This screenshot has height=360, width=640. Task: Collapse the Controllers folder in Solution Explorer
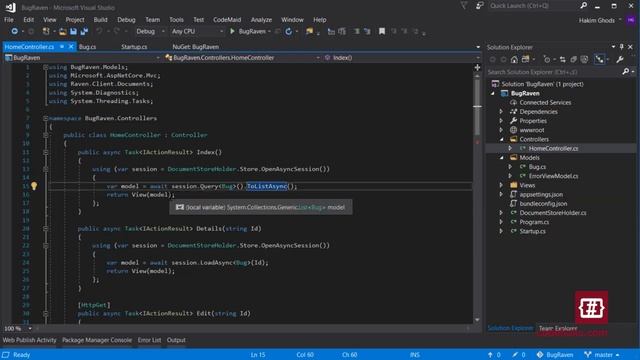502,139
